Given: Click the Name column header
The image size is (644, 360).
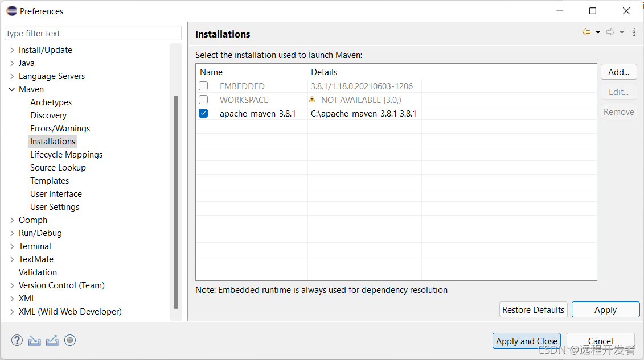Looking at the screenshot, I should click(251, 72).
